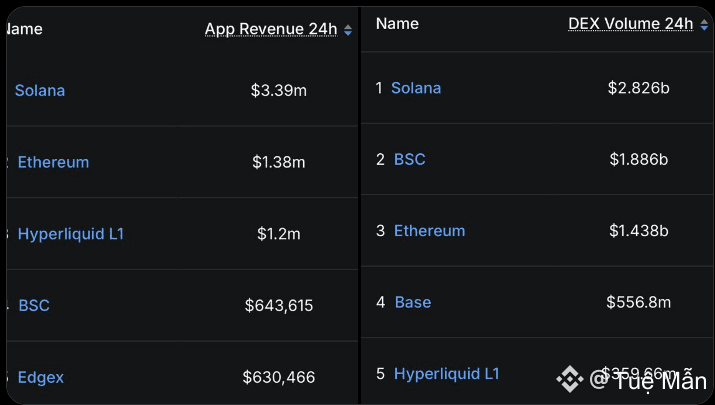Image resolution: width=715 pixels, height=405 pixels.
Task: Click the Binance logo watermark
Action: tap(570, 379)
